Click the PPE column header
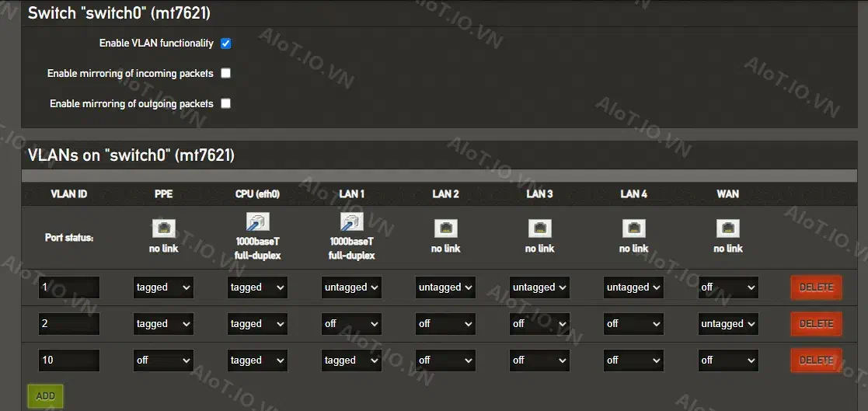 163,194
